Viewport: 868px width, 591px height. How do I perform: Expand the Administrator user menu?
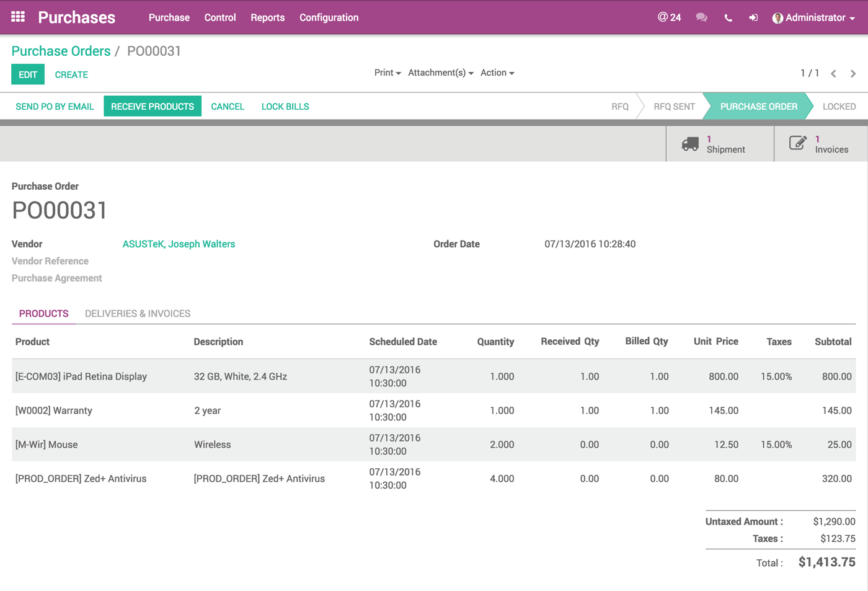(x=814, y=17)
